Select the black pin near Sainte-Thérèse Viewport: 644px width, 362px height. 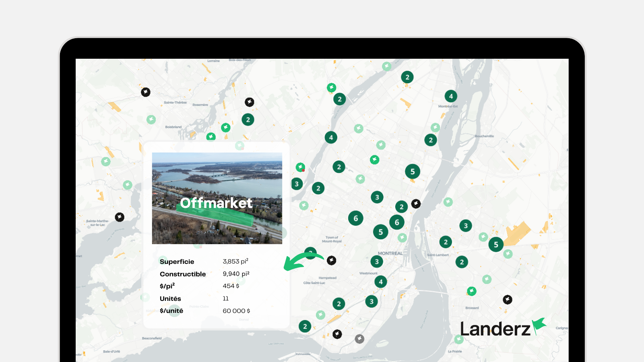click(145, 92)
